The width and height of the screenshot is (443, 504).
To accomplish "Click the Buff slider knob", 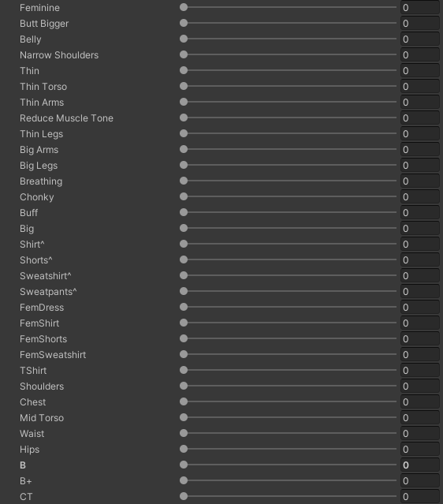I will click(184, 212).
